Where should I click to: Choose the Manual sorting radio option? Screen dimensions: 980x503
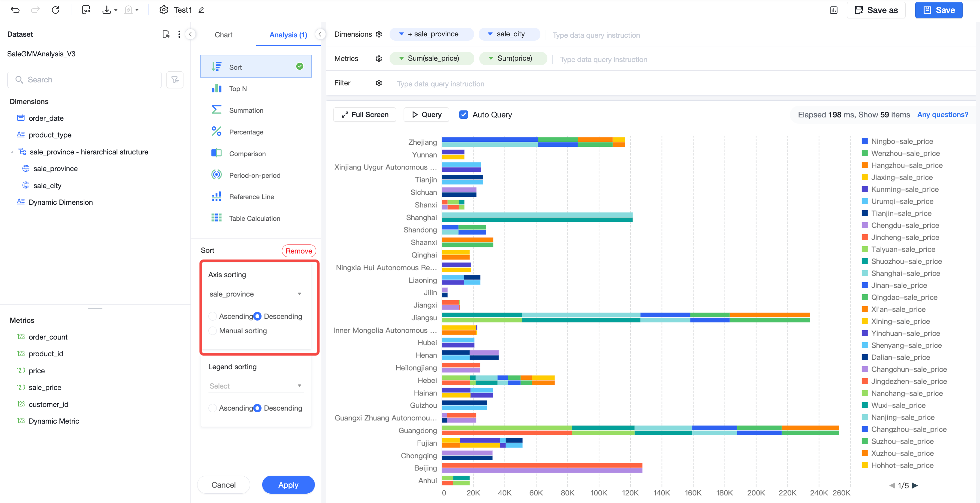pos(213,331)
